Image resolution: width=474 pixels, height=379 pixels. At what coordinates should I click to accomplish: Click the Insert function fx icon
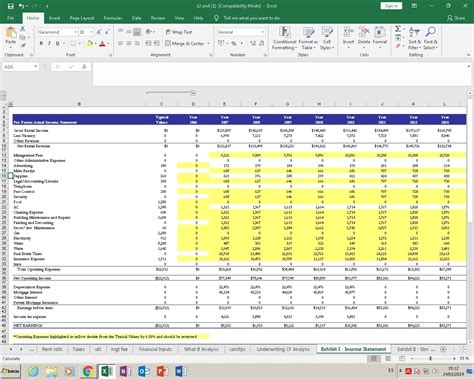[x=84, y=67]
